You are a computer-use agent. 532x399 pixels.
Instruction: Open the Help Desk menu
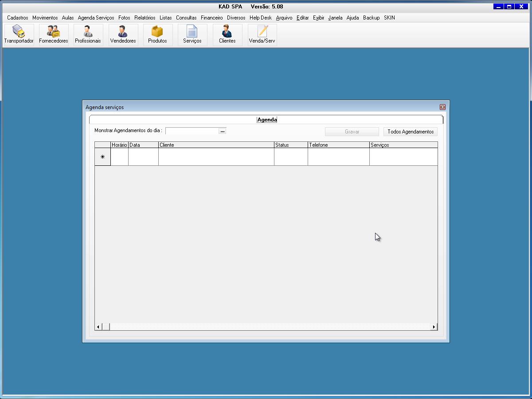tap(260, 18)
